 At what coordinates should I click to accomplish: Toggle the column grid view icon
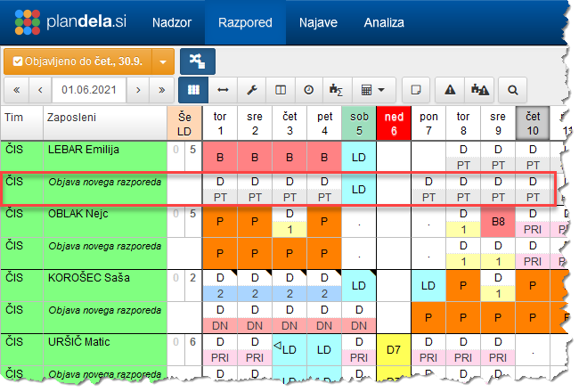coord(193,90)
